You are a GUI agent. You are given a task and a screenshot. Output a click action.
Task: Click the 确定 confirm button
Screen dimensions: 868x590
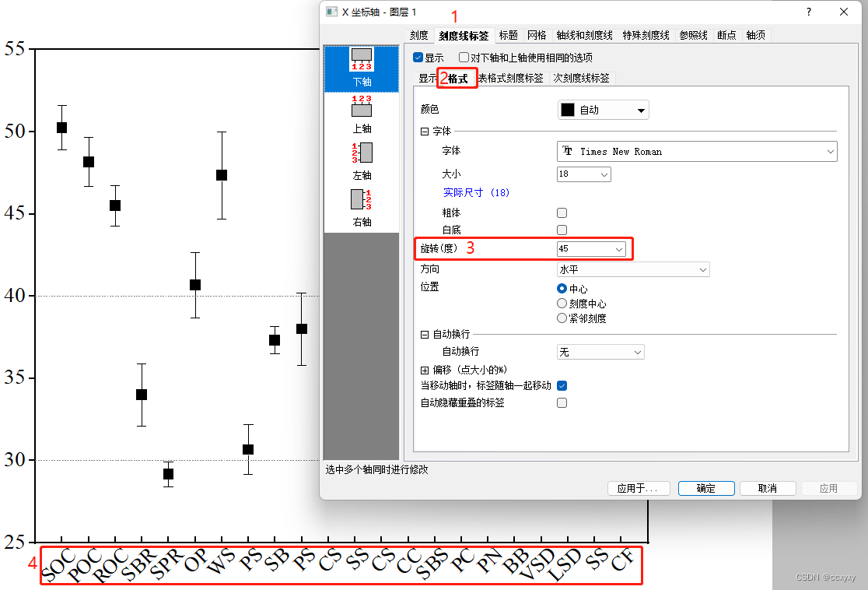705,488
